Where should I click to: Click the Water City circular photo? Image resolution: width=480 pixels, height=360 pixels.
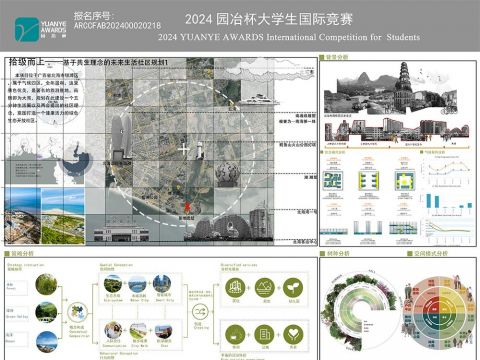(137, 284)
